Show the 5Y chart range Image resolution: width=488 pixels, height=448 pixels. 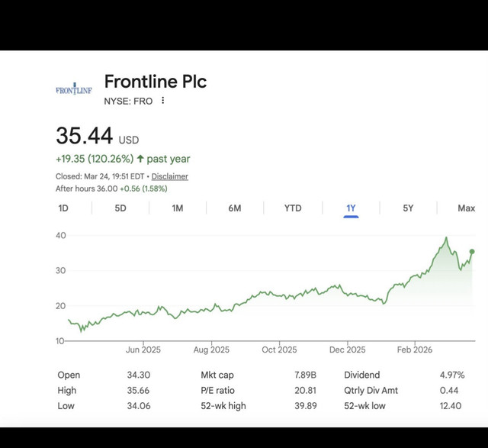408,208
